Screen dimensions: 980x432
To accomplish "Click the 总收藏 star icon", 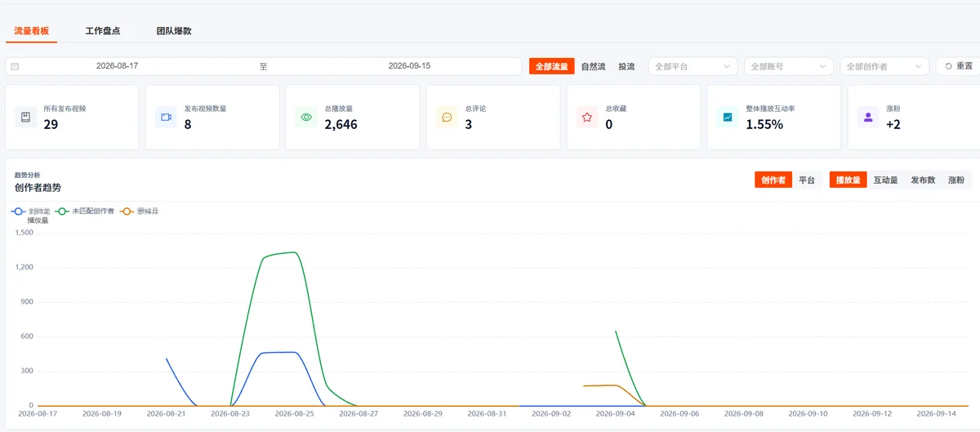I will point(587,117).
